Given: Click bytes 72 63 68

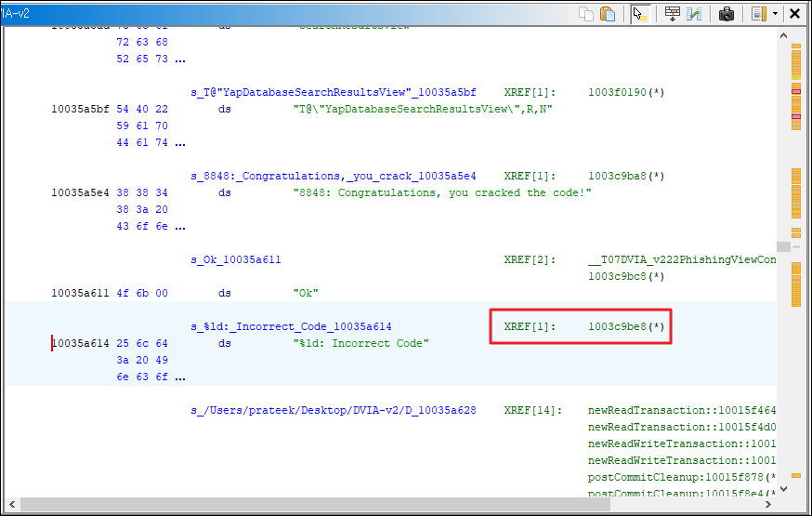Looking at the screenshot, I should tap(142, 43).
